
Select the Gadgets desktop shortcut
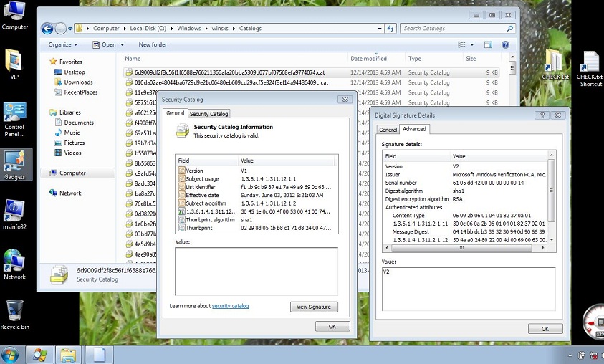click(x=14, y=165)
